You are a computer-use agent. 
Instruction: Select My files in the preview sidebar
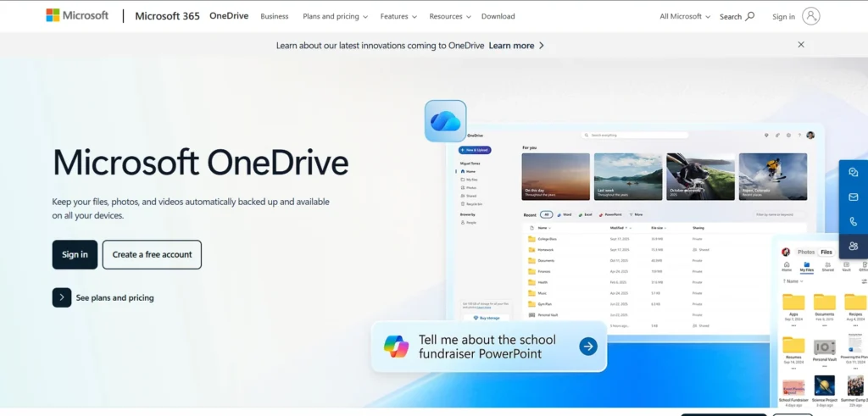click(470, 180)
